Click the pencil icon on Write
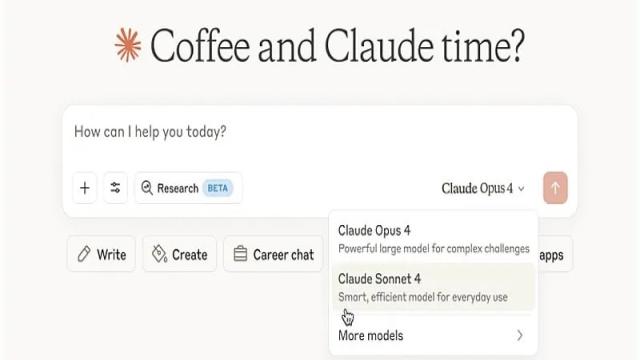The width and height of the screenshot is (640, 360). [x=84, y=254]
